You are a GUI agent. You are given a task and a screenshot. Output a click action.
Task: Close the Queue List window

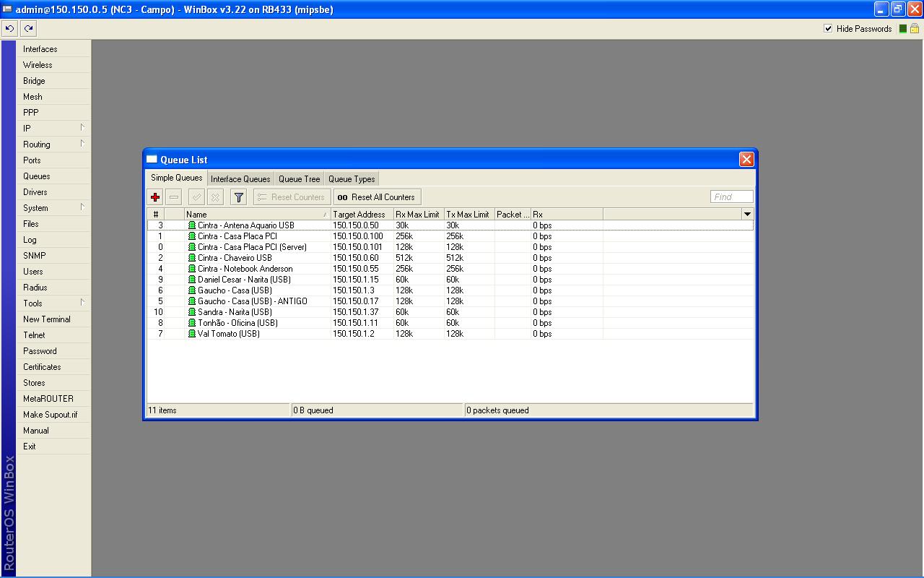(x=746, y=160)
